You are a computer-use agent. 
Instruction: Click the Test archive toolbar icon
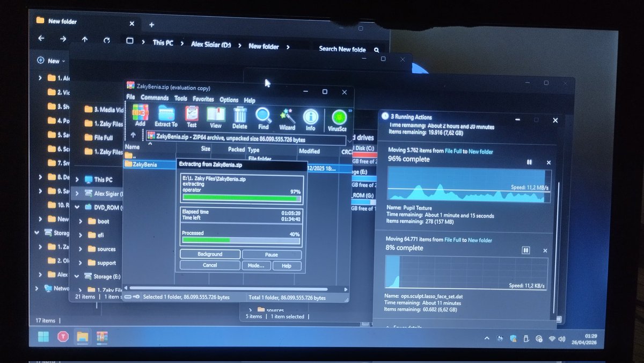click(192, 117)
